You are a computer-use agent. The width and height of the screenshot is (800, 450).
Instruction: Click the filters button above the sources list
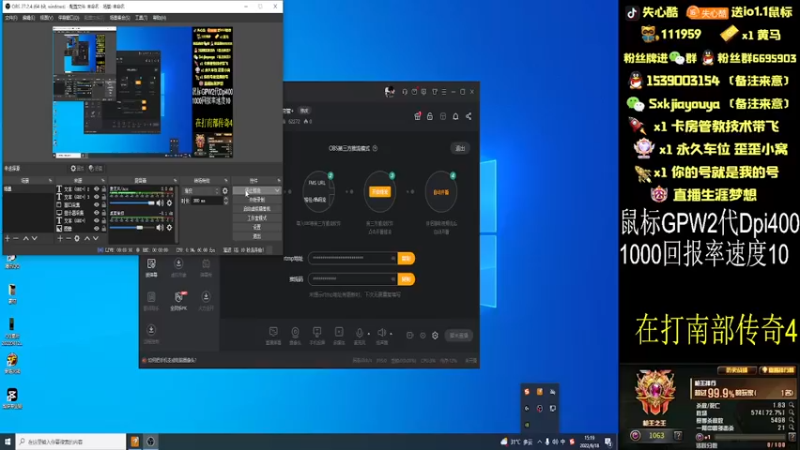pyautogui.click(x=95, y=168)
